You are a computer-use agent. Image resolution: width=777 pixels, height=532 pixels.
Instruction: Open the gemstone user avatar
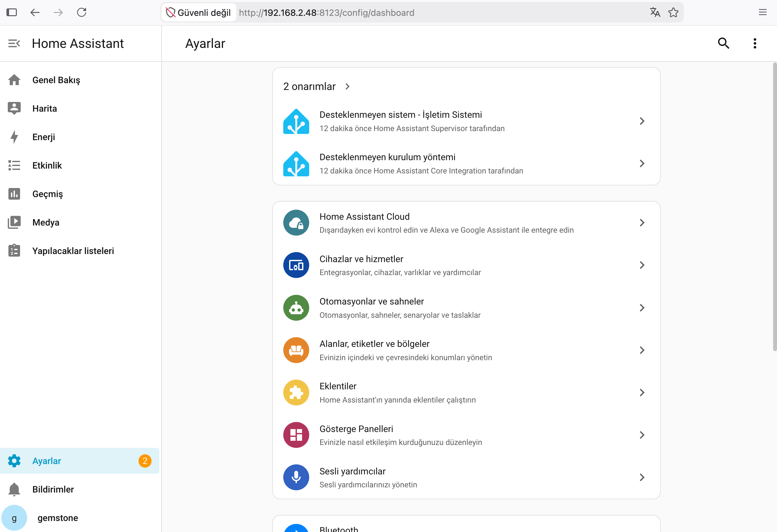tap(14, 518)
